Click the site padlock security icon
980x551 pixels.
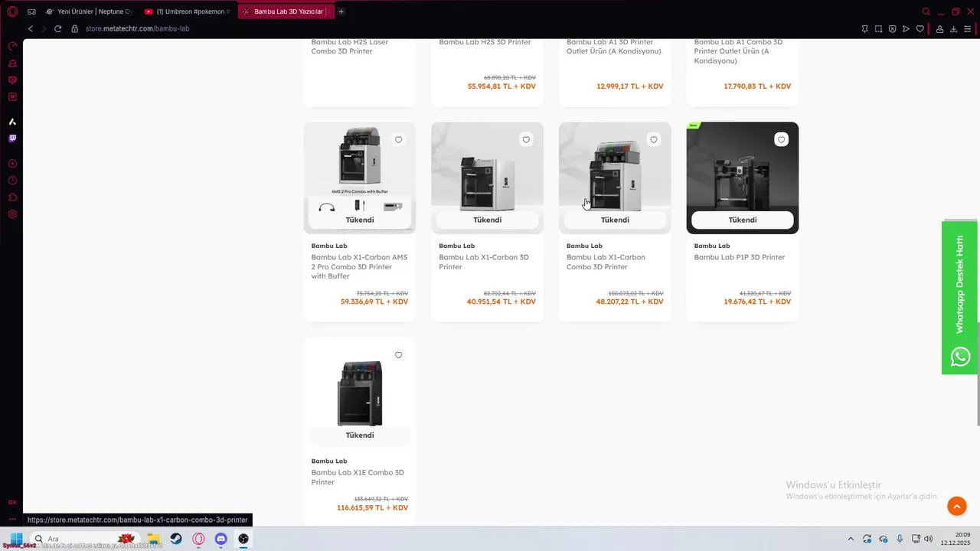(75, 28)
